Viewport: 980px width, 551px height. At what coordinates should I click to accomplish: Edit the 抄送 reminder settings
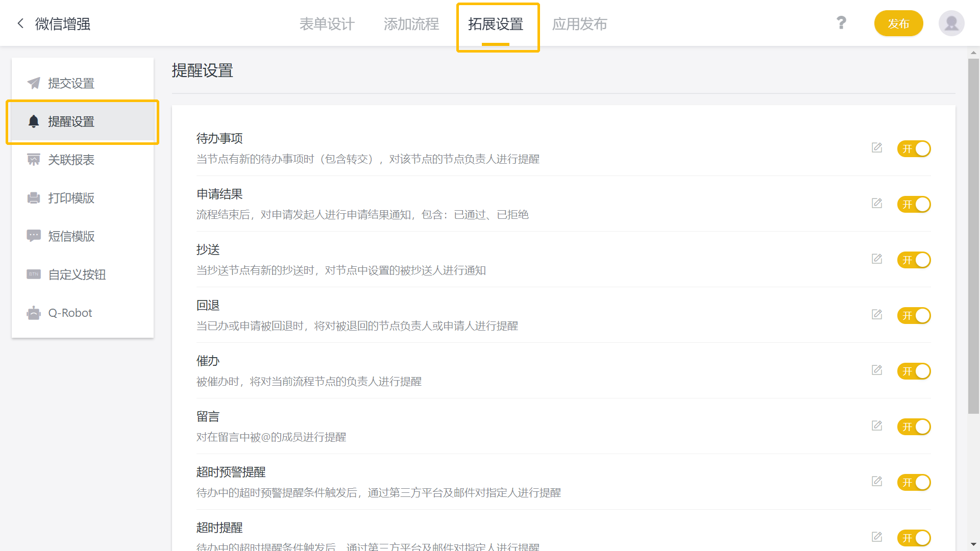tap(877, 259)
